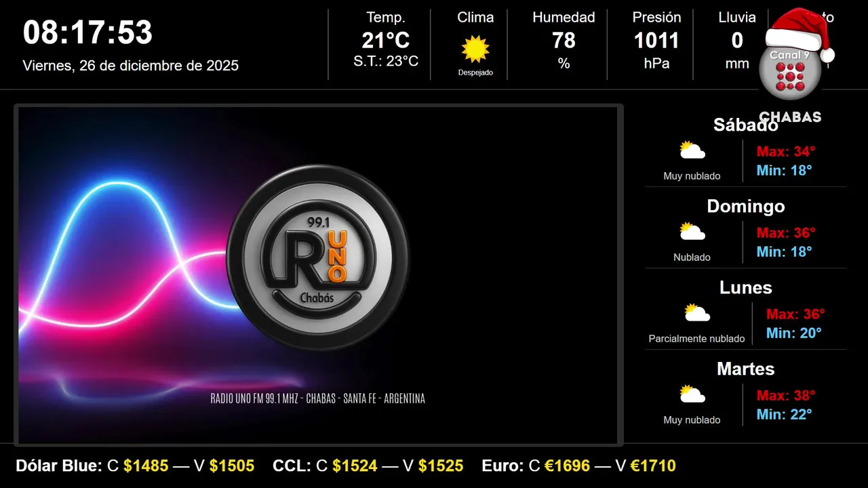Click Lunes' Max: 36° value
Screen dimensions: 868x488
[x=795, y=314]
